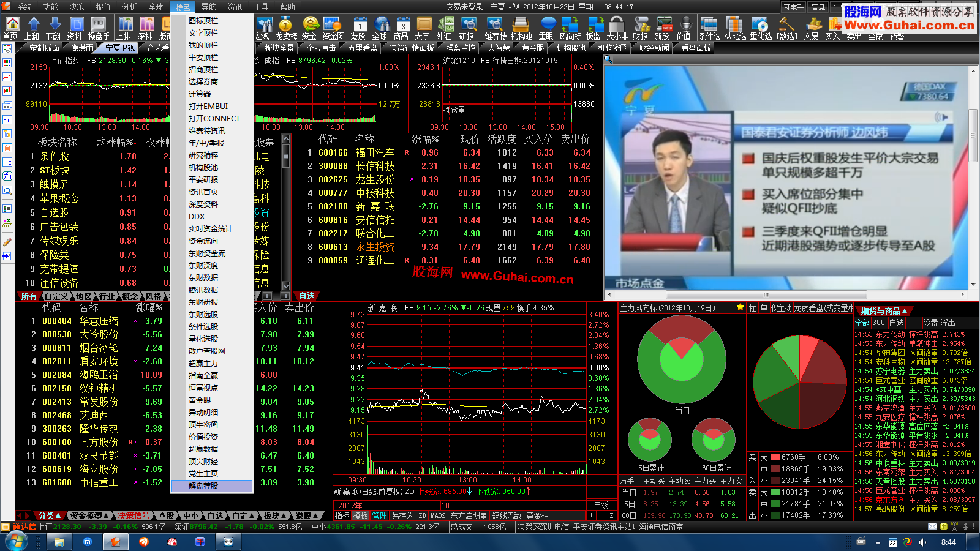Toggle the 东方启明星 indicator
This screenshot has width=980, height=551.
[469, 515]
